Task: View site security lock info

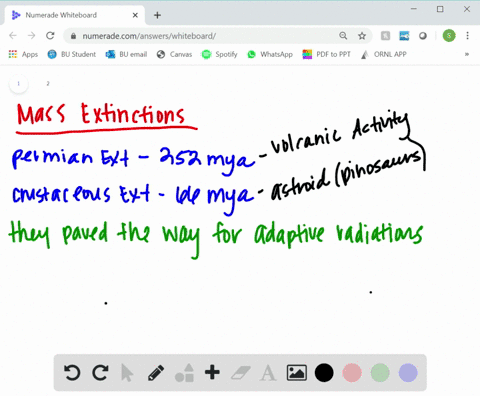Action: 73,36
